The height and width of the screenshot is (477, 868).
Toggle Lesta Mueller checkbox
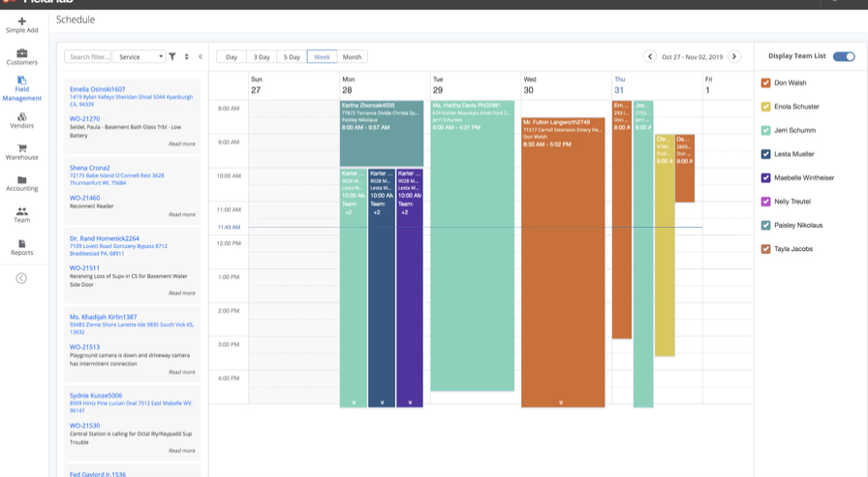coord(765,154)
